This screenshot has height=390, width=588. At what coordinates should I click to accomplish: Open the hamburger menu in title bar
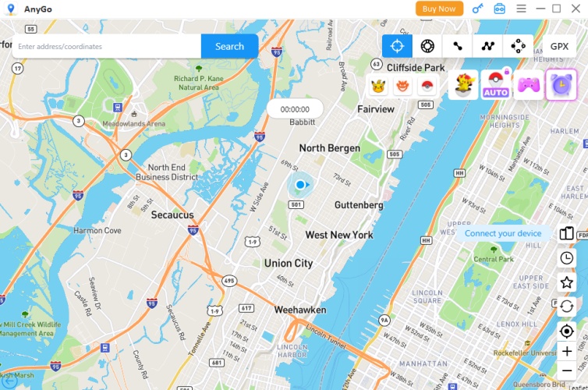(521, 9)
